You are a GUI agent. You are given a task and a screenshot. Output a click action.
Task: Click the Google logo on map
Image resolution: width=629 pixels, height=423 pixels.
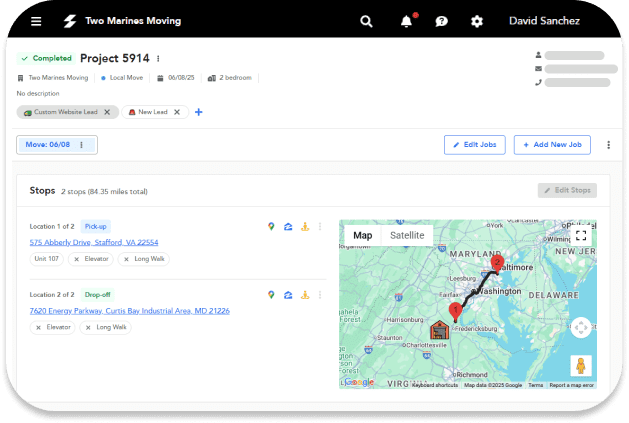click(359, 382)
